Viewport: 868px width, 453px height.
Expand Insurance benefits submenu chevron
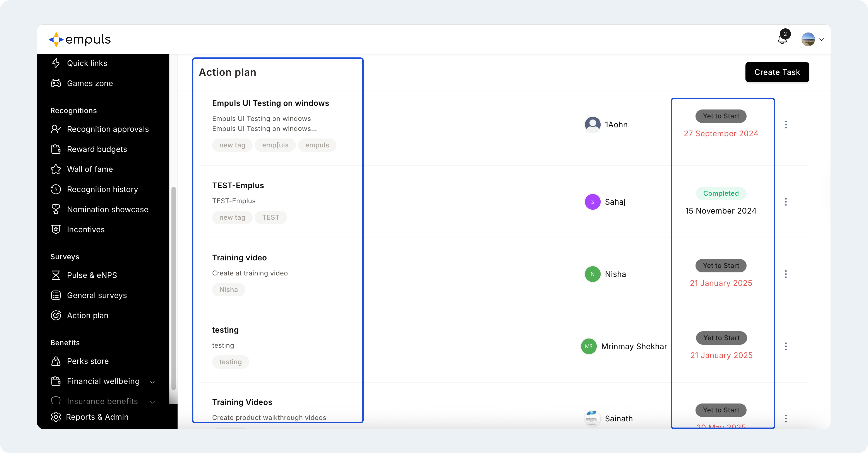pos(152,402)
